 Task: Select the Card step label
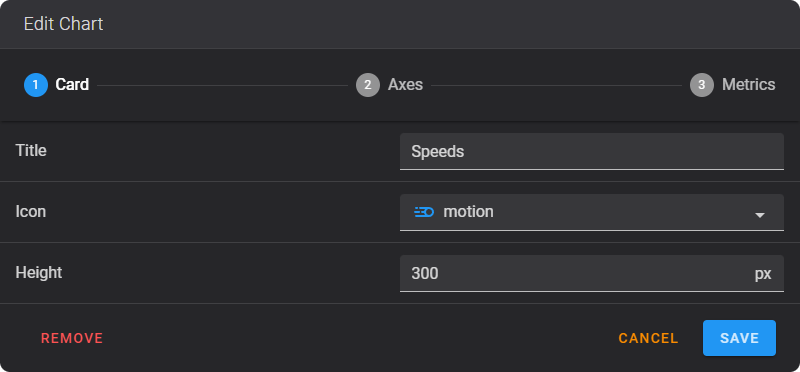click(x=72, y=85)
